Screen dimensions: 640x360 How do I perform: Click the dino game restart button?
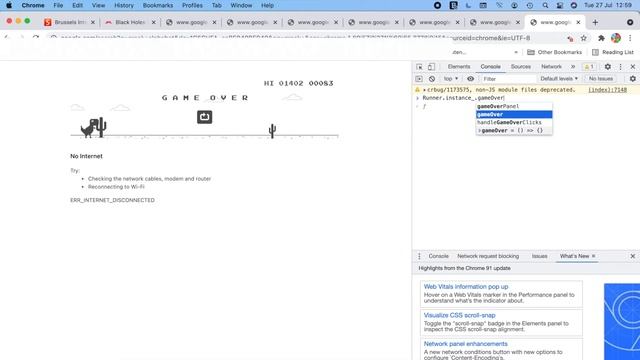(x=204, y=117)
